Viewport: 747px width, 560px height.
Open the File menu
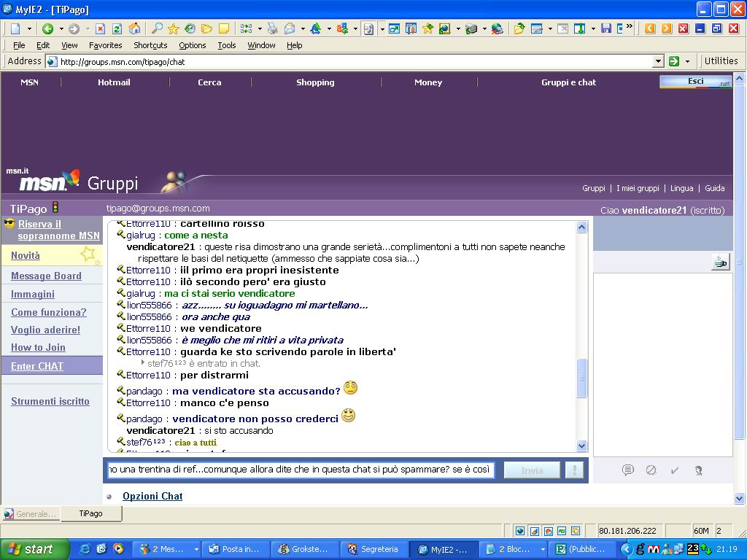click(19, 45)
